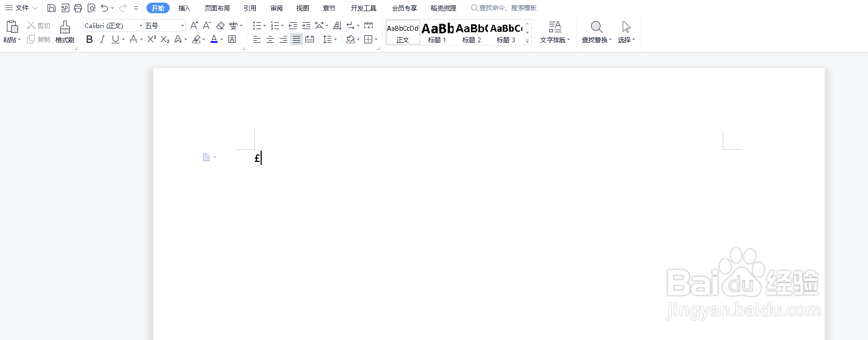Open the 选择 dropdown
The height and width of the screenshot is (340, 868).
pos(626,32)
